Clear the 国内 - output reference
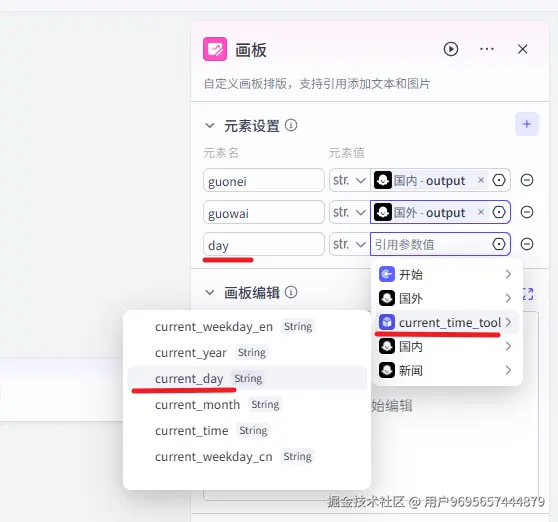Image resolution: width=558 pixels, height=522 pixels. pyautogui.click(x=481, y=180)
